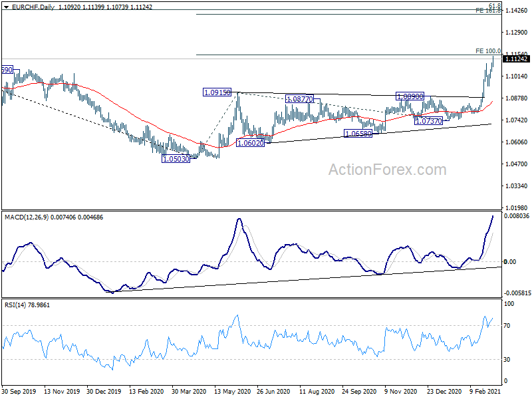The width and height of the screenshot is (532, 399).
Task: Select the 1.05030 low price label
Action: pos(176,159)
